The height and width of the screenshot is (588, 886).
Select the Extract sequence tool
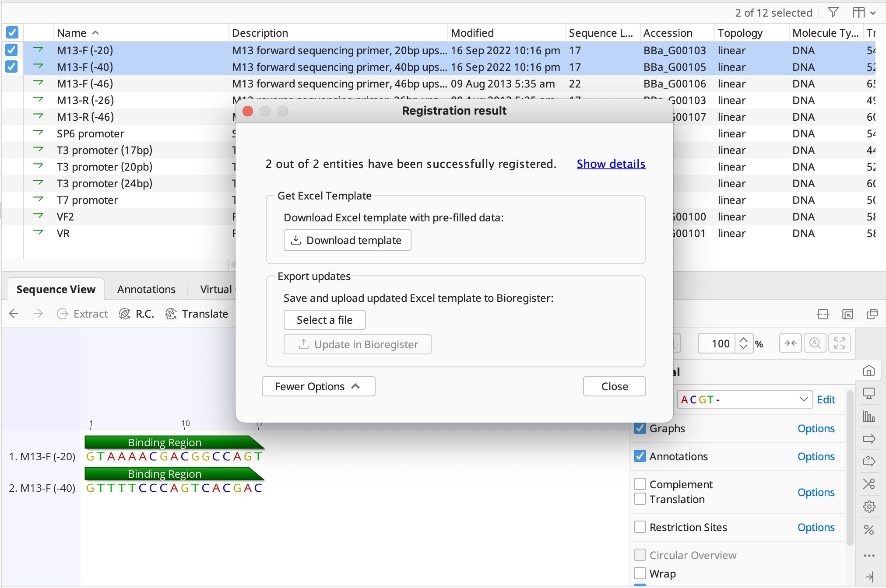(82, 314)
